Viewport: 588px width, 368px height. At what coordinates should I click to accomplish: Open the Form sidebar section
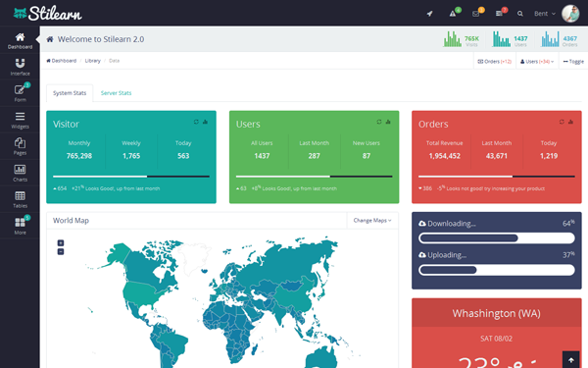tap(20, 93)
